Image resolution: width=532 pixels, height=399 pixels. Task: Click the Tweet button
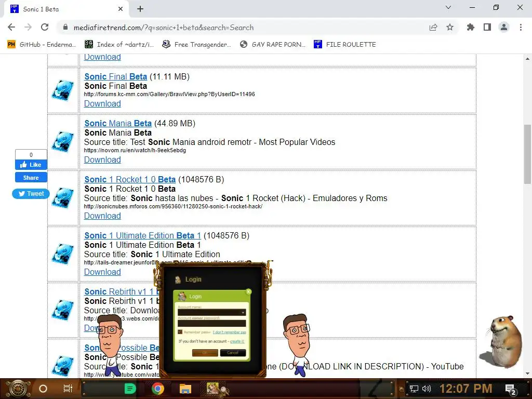(x=31, y=193)
